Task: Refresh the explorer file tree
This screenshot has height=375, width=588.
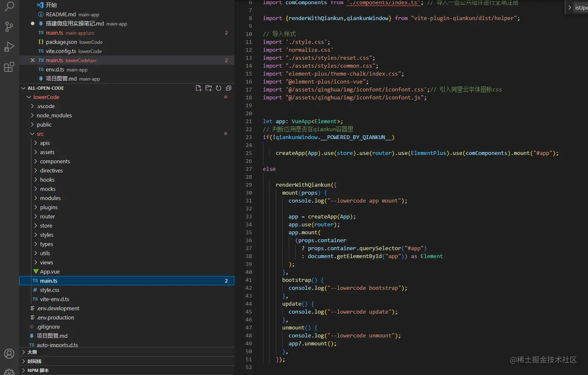Action: (x=219, y=88)
